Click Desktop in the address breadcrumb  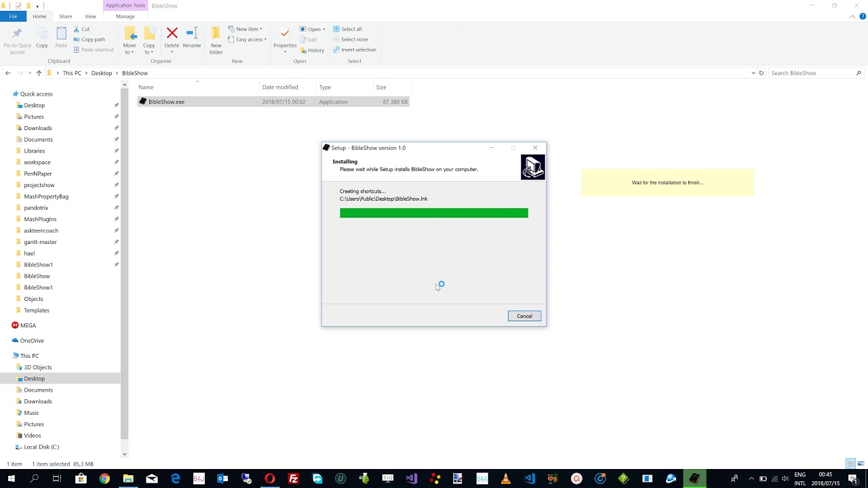click(102, 73)
